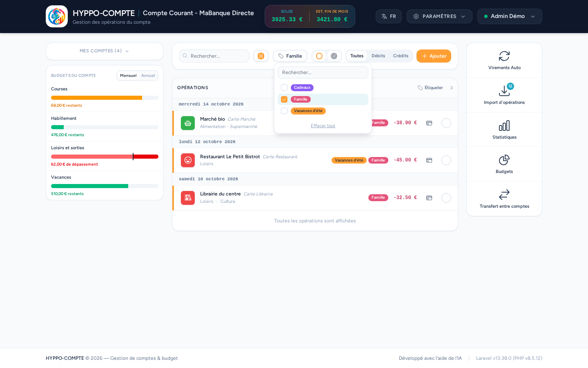588x368 pixels.
Task: Check the Vacances d'été tag checkbox
Action: pyautogui.click(x=284, y=111)
